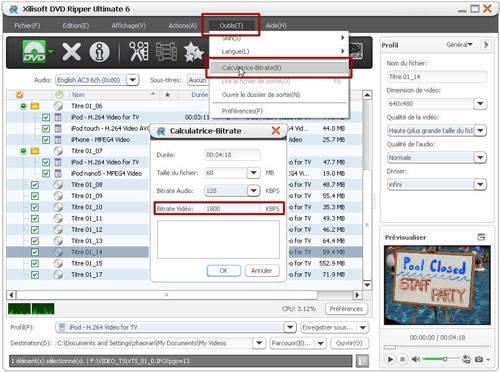Open the Audio track dropdown
Image resolution: width=500 pixels, height=372 pixels.
pos(133,80)
